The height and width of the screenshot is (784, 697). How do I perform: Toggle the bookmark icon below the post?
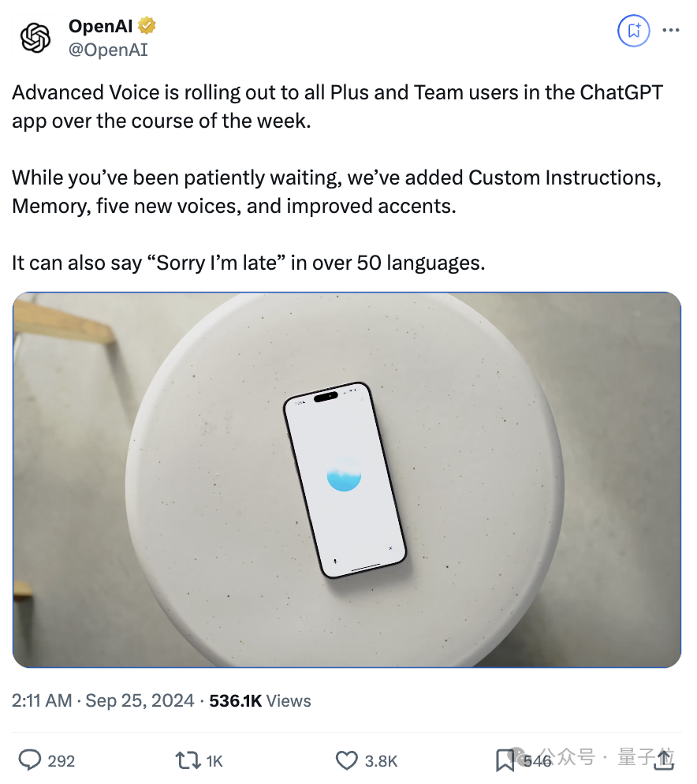point(505,760)
